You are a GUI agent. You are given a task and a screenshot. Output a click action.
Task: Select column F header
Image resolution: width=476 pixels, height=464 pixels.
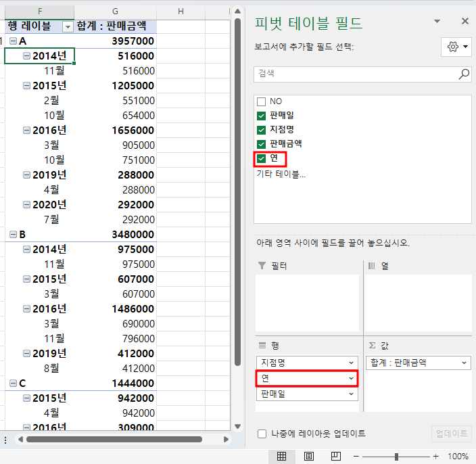click(39, 12)
